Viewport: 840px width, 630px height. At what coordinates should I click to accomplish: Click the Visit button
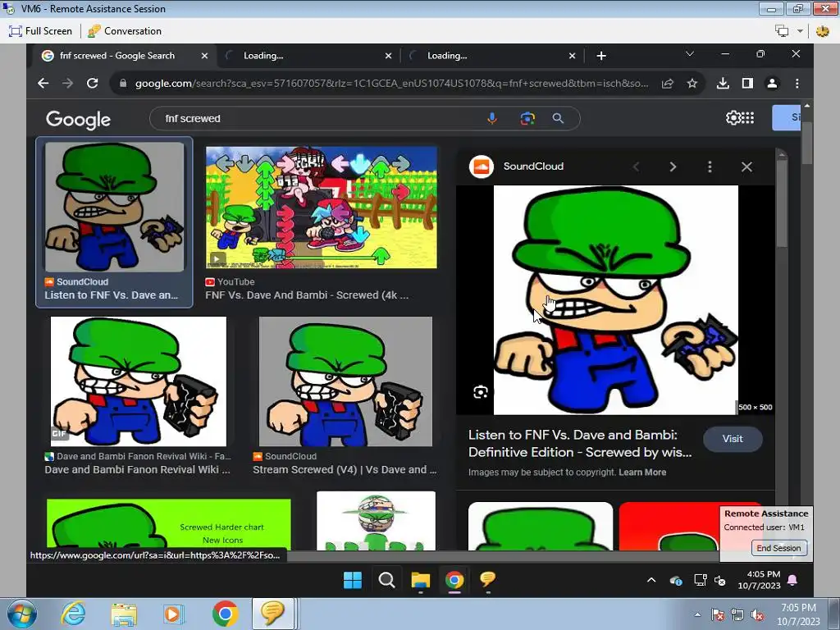click(733, 439)
